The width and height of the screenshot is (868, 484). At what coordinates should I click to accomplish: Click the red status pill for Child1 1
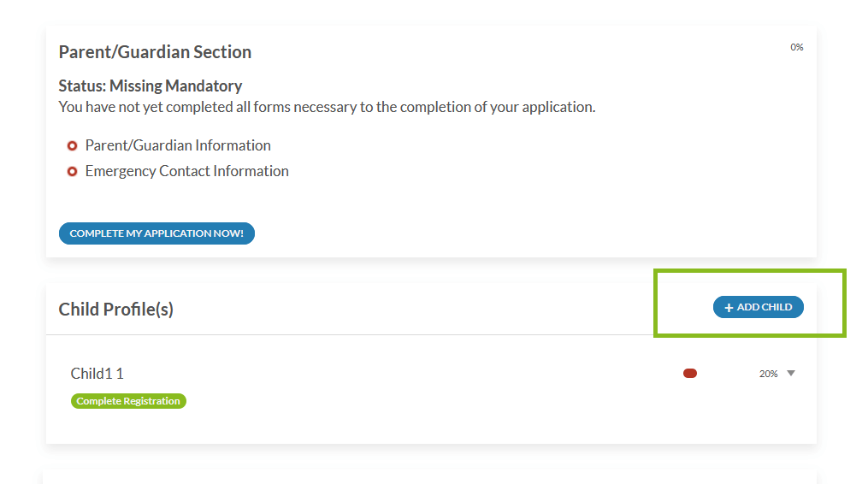tap(690, 373)
